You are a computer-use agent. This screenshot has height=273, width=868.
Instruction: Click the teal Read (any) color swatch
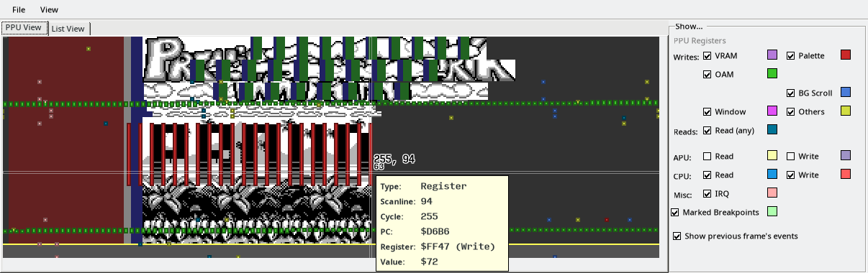[x=772, y=129]
